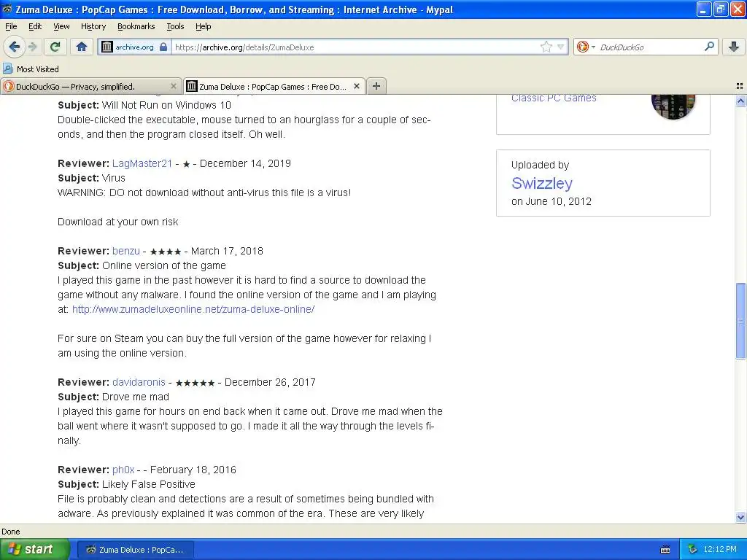Click 'Download at your own risk' text
747x560 pixels.
pos(117,222)
